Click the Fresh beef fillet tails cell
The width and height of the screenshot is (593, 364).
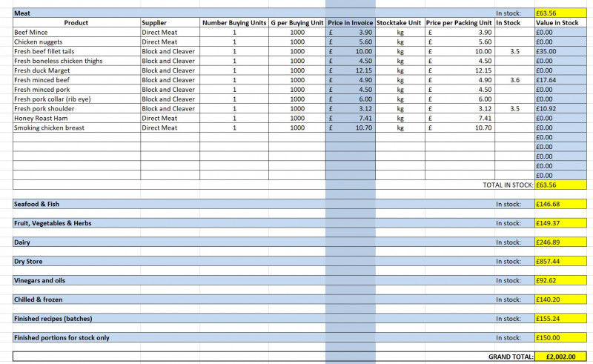76,51
